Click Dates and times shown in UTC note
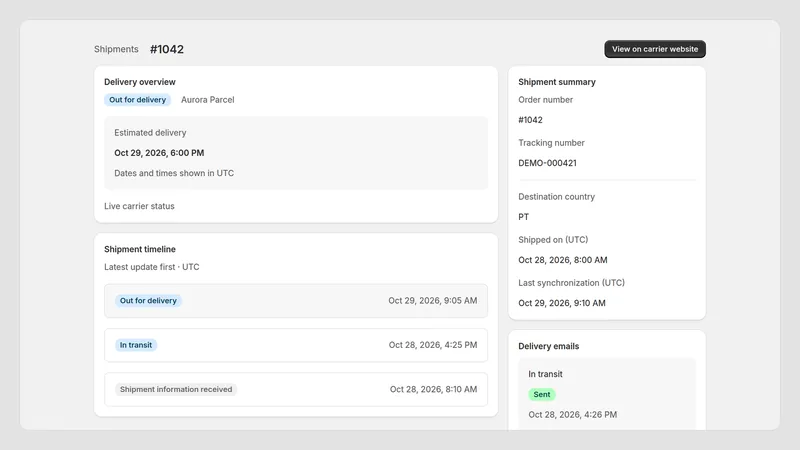The height and width of the screenshot is (450, 800). coord(174,173)
